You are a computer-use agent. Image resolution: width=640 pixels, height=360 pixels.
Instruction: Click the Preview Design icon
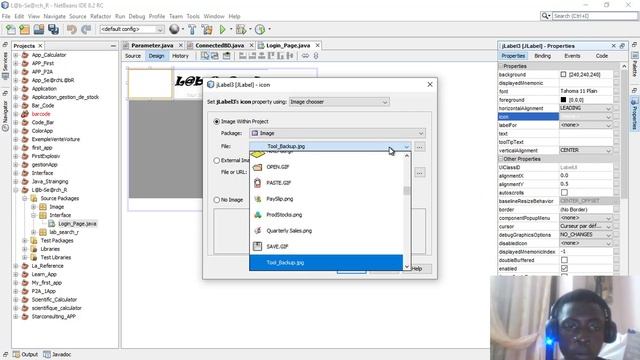point(227,56)
